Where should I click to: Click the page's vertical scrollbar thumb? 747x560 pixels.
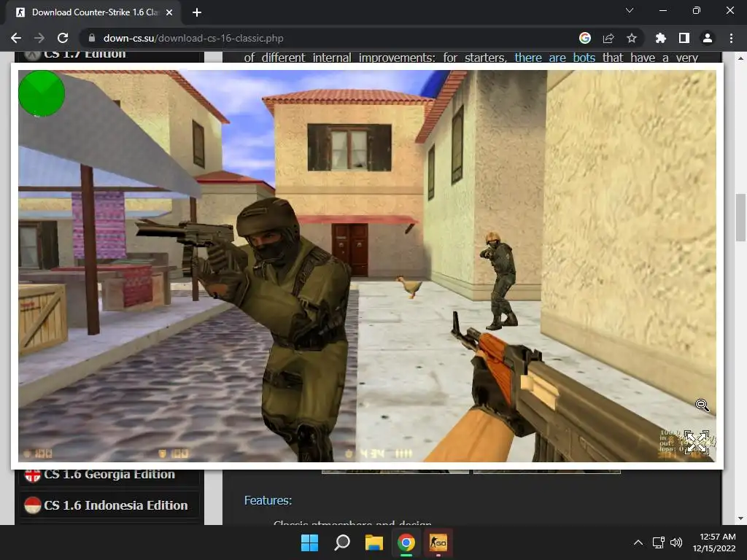[740, 217]
